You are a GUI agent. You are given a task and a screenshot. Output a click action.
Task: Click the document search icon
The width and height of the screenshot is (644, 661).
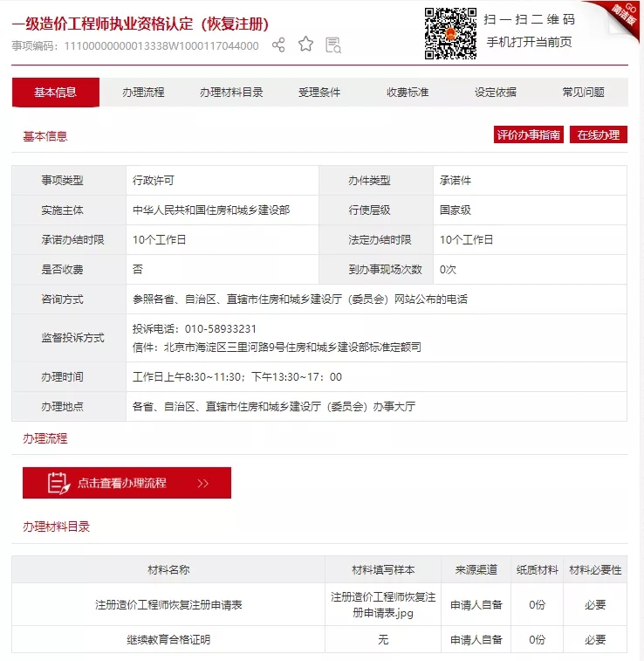tap(333, 45)
